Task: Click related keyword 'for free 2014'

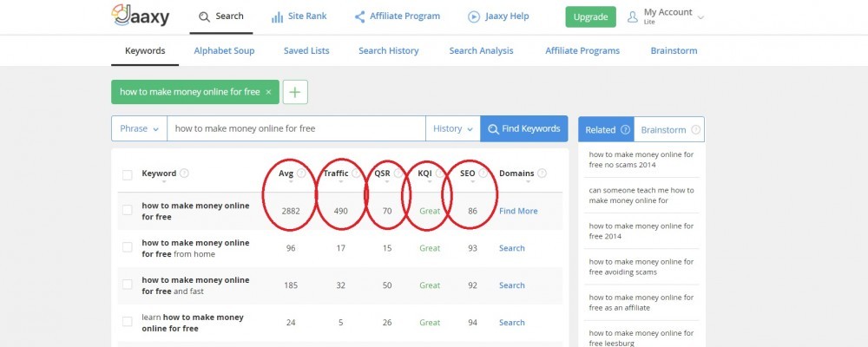Action: coord(641,231)
